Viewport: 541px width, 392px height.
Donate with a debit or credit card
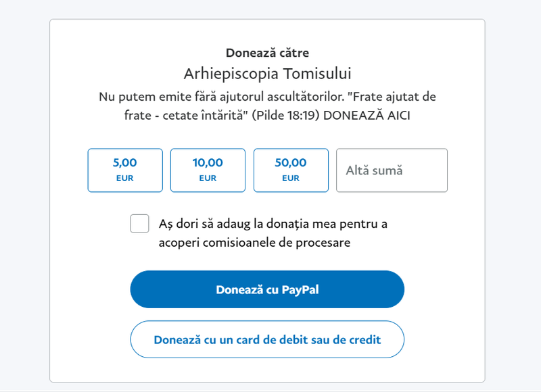267,339
